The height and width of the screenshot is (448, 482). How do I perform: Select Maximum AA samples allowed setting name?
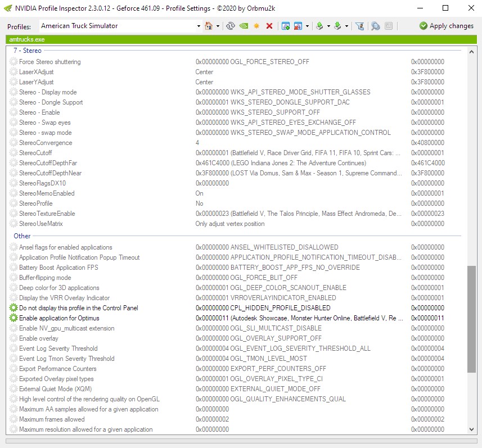click(88, 409)
